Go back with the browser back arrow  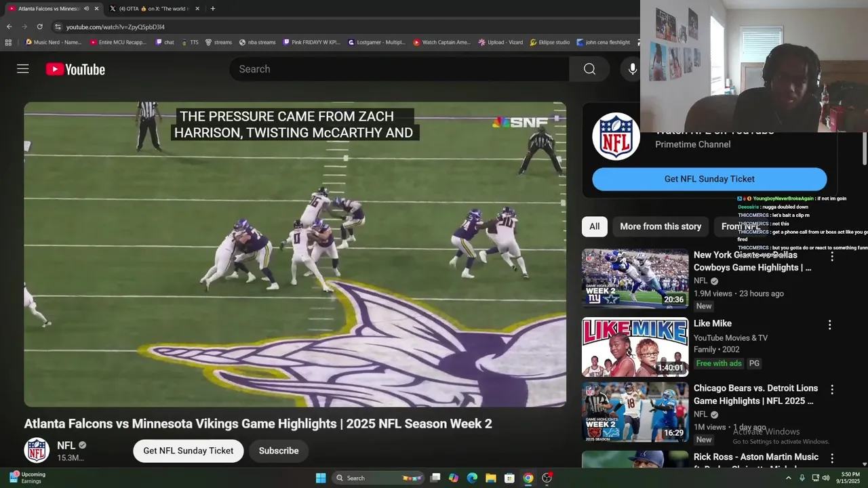(9, 26)
